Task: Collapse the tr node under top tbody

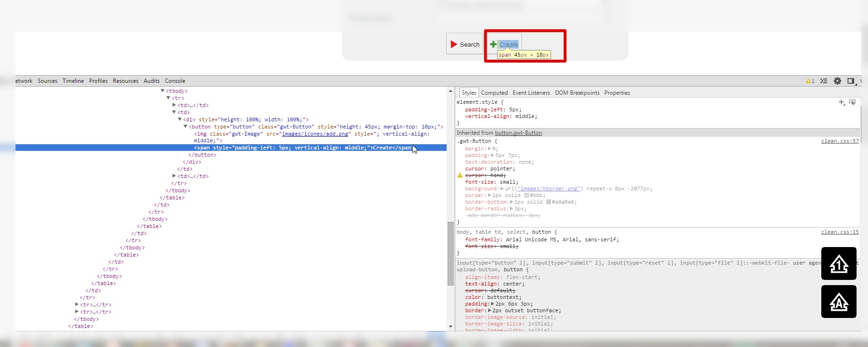Action: coord(168,98)
